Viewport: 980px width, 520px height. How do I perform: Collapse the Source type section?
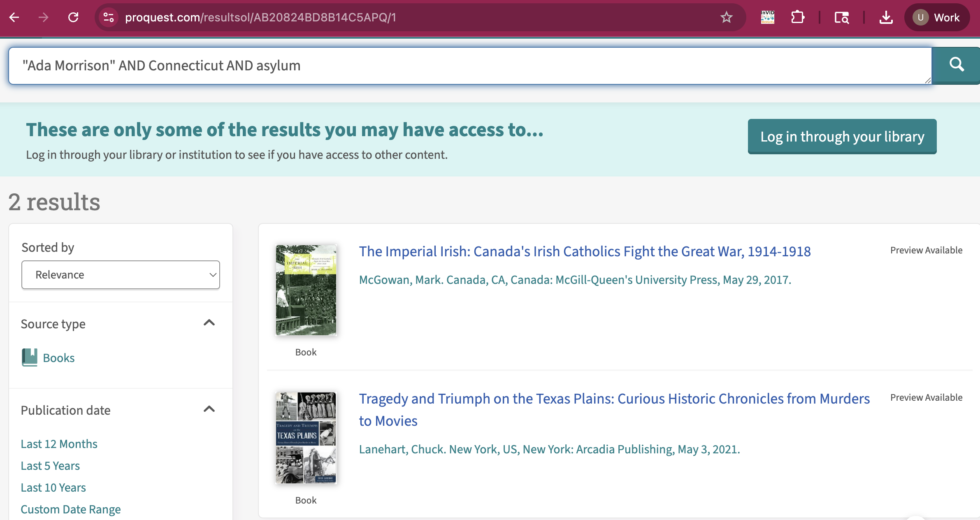(209, 323)
